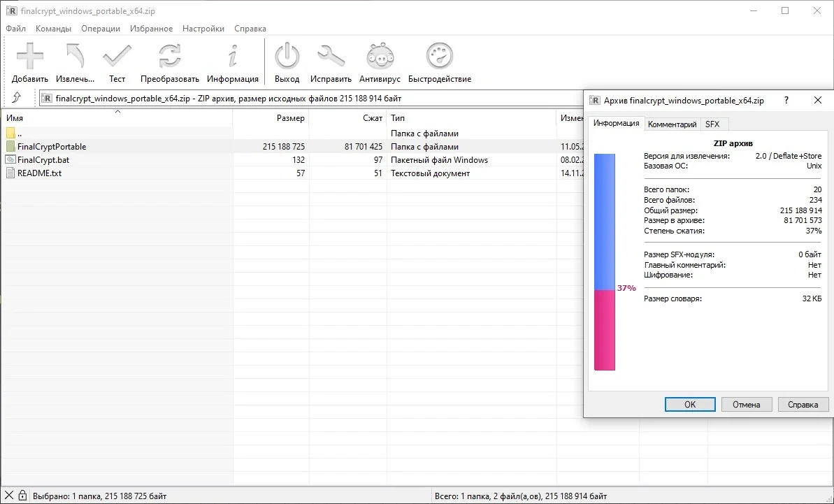Click 'Версия для извлечения' label
The image size is (834, 504).
pos(686,157)
